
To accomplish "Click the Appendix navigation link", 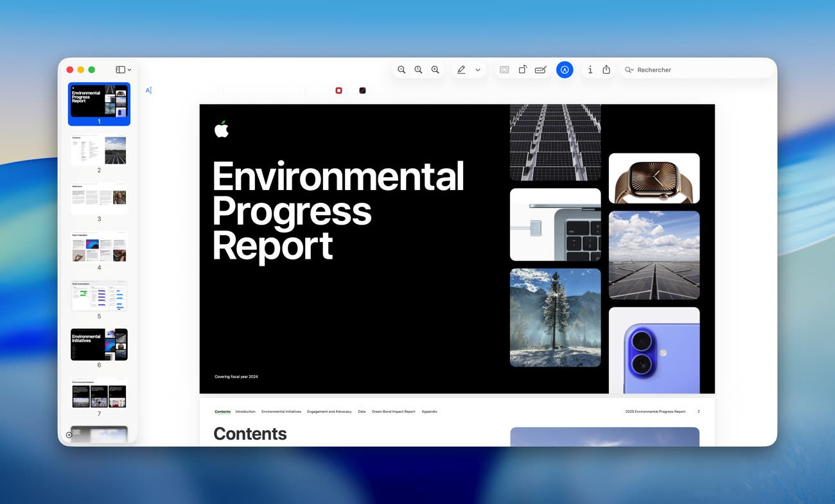I will click(x=429, y=412).
